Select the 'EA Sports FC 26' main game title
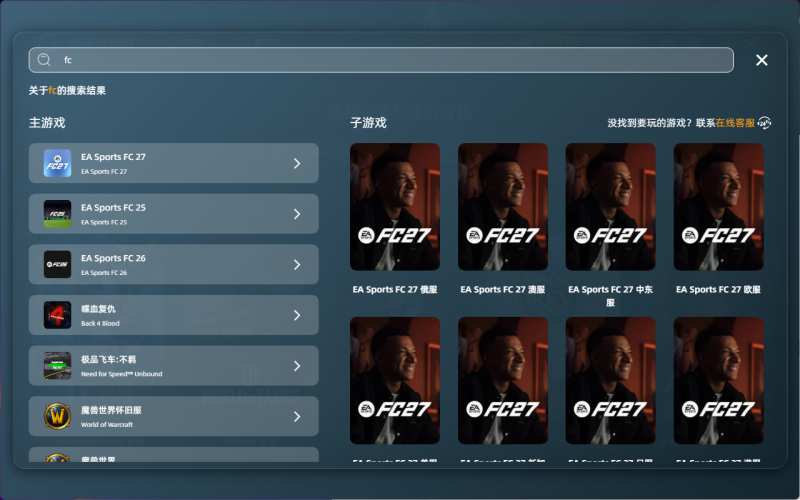Image resolution: width=800 pixels, height=500 pixels. pyautogui.click(x=113, y=258)
